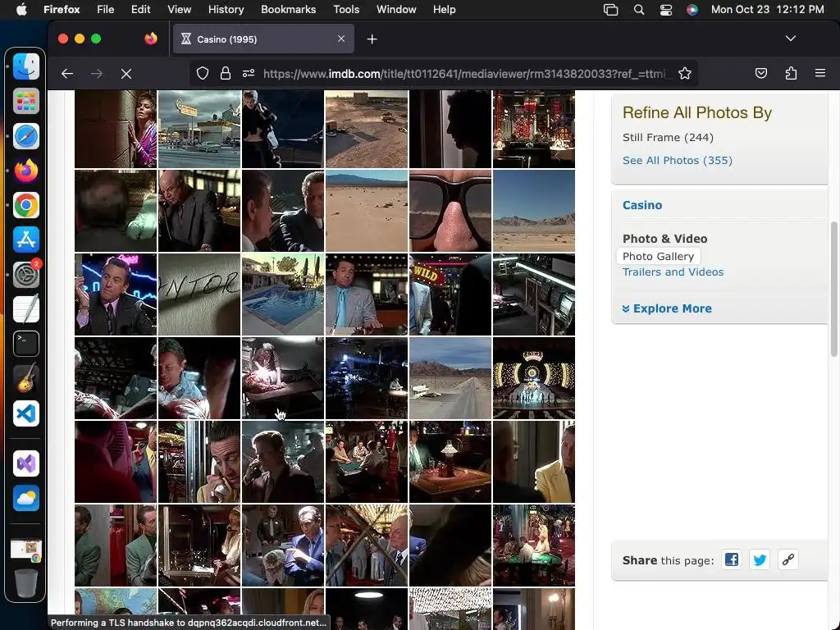Open the Trash in the dock
840x630 pixels.
tap(26, 583)
